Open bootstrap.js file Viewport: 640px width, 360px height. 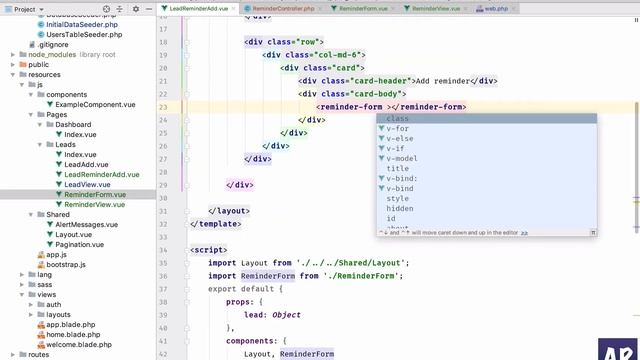coord(66,264)
